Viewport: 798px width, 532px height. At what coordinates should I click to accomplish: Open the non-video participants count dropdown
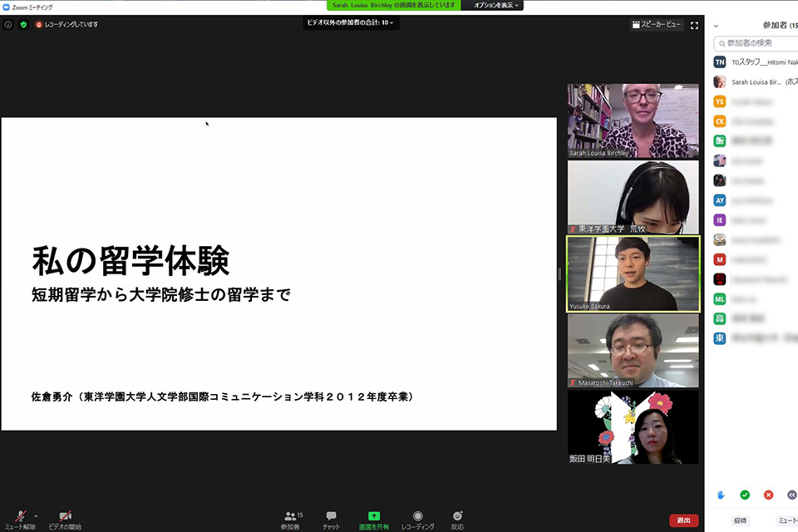pyautogui.click(x=350, y=22)
